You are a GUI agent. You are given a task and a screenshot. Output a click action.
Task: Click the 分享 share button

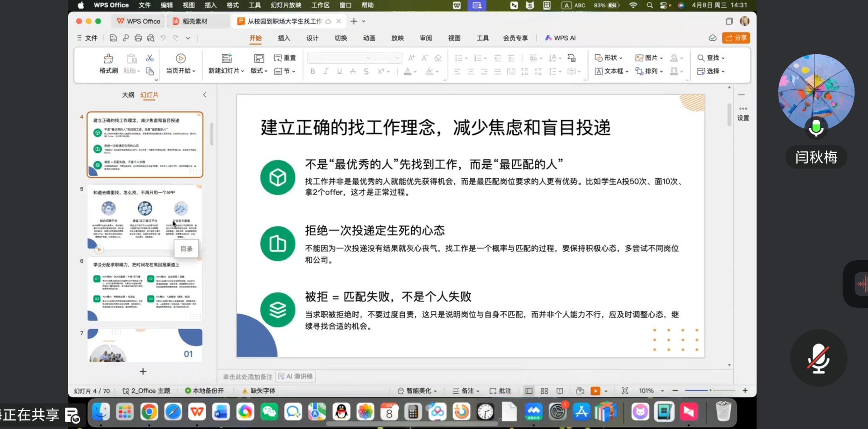pyautogui.click(x=736, y=38)
